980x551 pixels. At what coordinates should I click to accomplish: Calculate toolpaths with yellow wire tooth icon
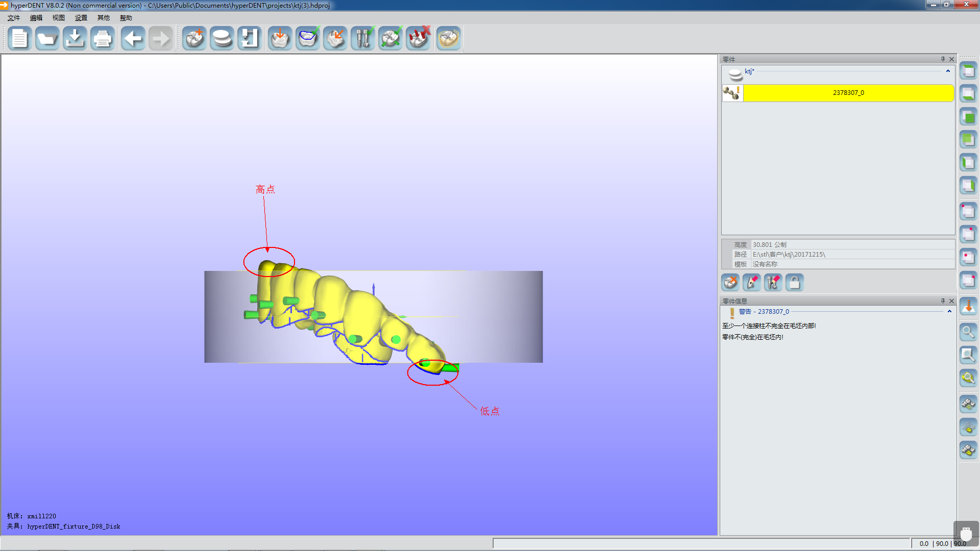[x=449, y=39]
